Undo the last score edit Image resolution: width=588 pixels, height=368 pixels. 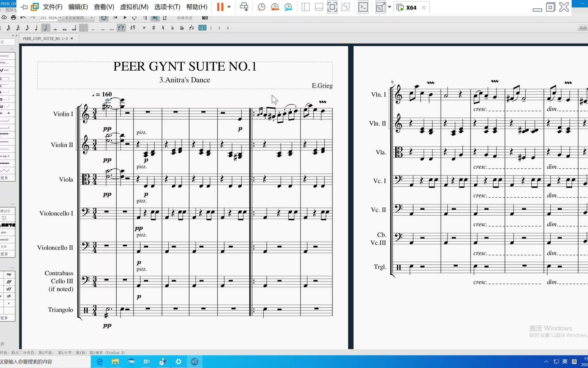23,17
